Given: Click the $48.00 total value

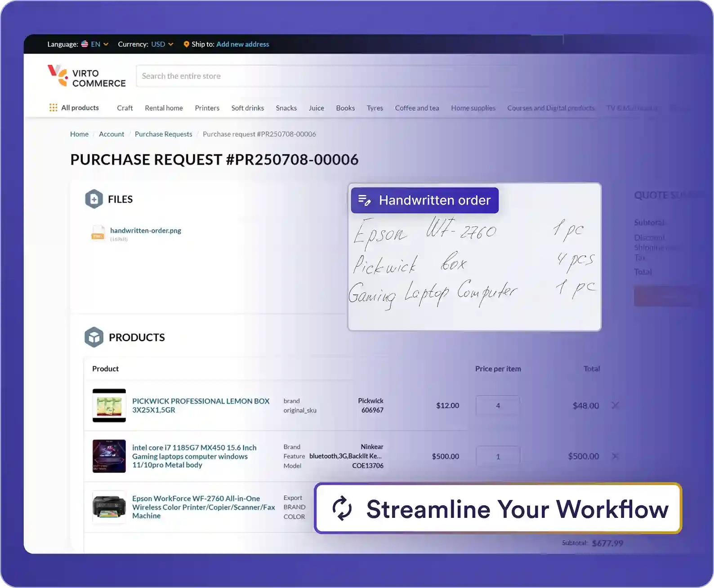Looking at the screenshot, I should pyautogui.click(x=586, y=405).
